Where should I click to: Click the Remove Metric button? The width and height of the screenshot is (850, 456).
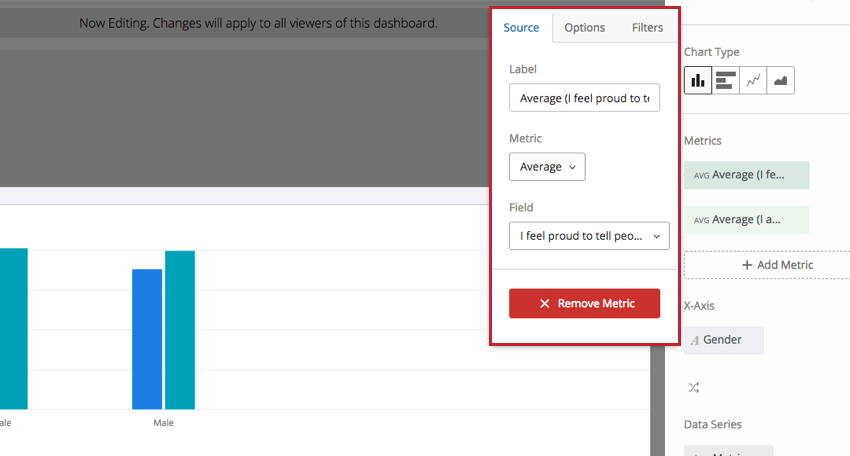584,303
